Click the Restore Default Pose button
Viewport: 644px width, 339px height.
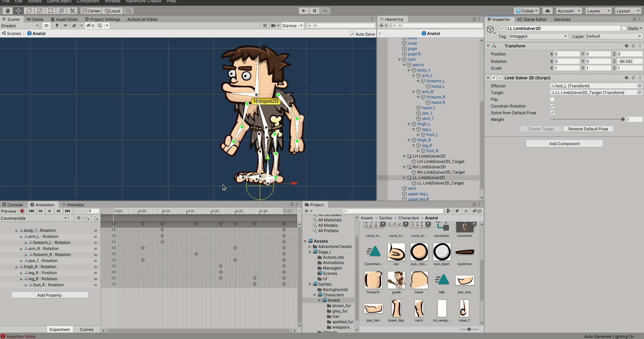pyautogui.click(x=588, y=129)
